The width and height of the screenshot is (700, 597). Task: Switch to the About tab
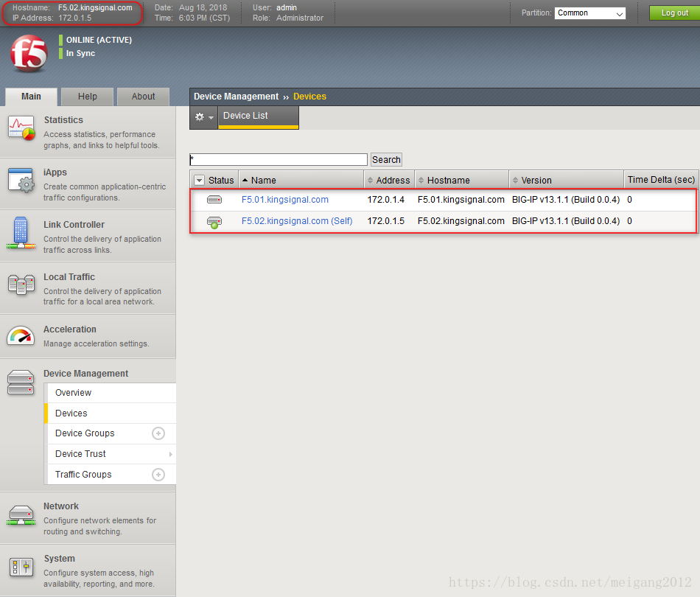pyautogui.click(x=143, y=97)
